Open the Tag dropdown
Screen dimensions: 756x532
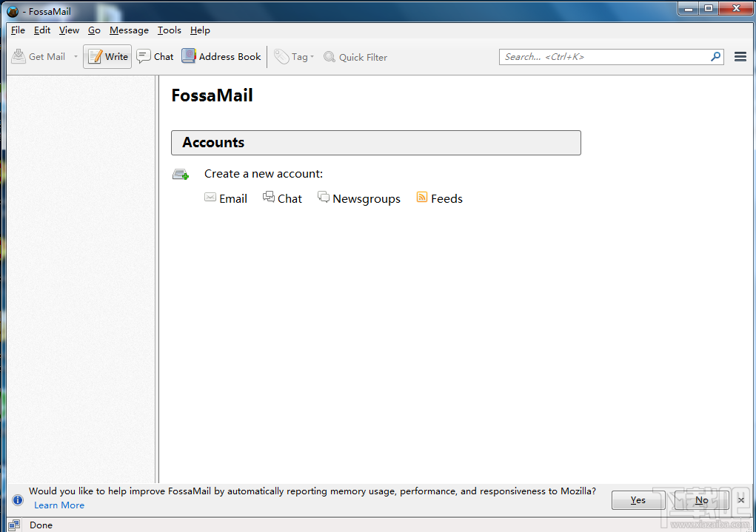[294, 57]
